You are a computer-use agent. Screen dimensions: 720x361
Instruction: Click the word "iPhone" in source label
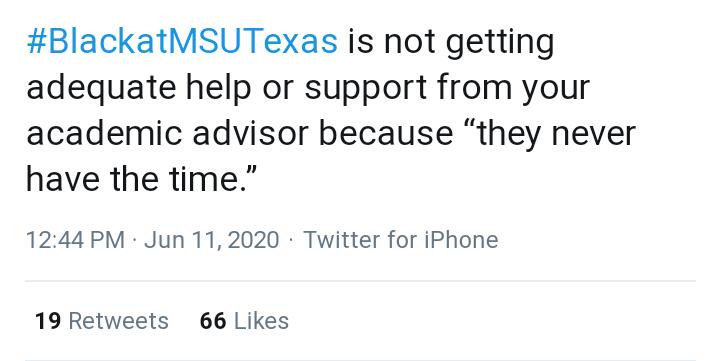461,240
